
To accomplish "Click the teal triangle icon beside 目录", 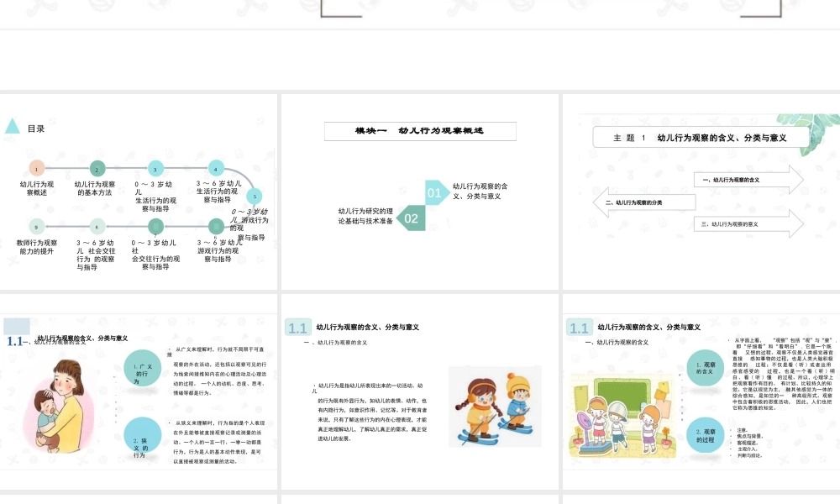I will 13,126.
